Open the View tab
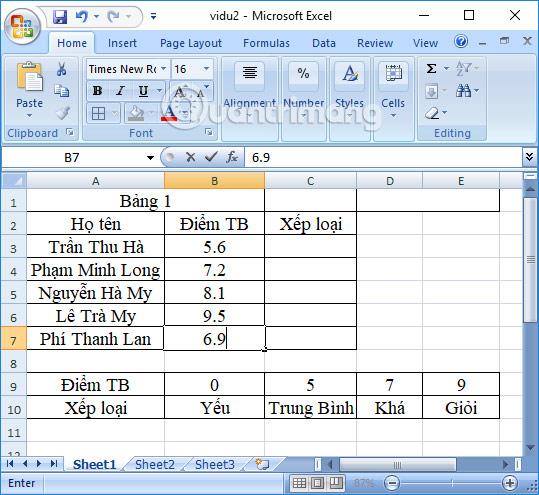This screenshot has width=539, height=495. pyautogui.click(x=425, y=43)
